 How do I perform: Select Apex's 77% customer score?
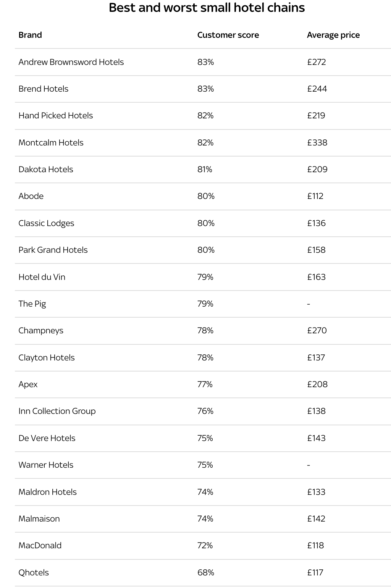coord(205,384)
